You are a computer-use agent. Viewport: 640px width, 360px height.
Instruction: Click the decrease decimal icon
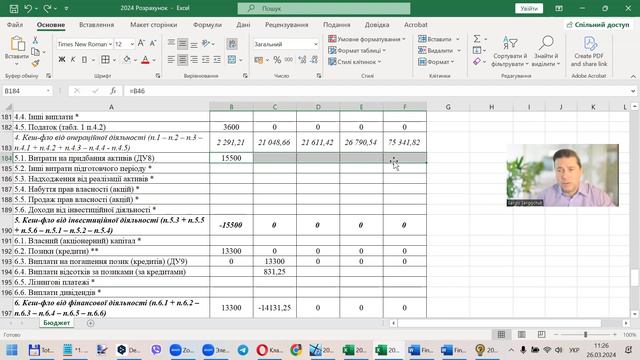[x=314, y=60]
